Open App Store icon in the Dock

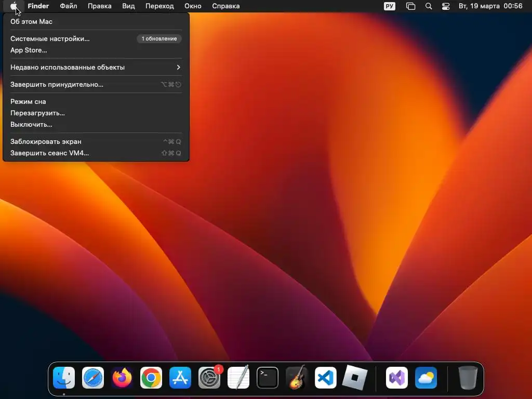pyautogui.click(x=180, y=378)
